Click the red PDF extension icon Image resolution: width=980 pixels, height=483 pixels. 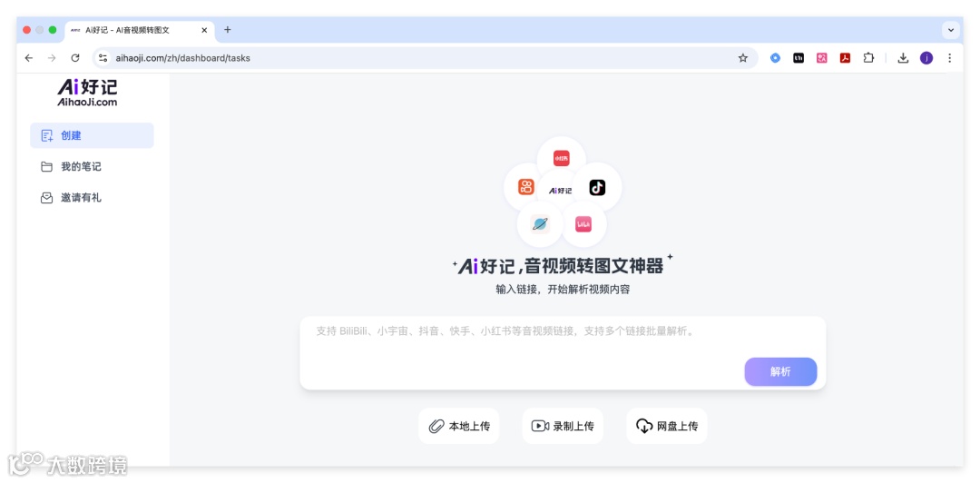coord(845,58)
